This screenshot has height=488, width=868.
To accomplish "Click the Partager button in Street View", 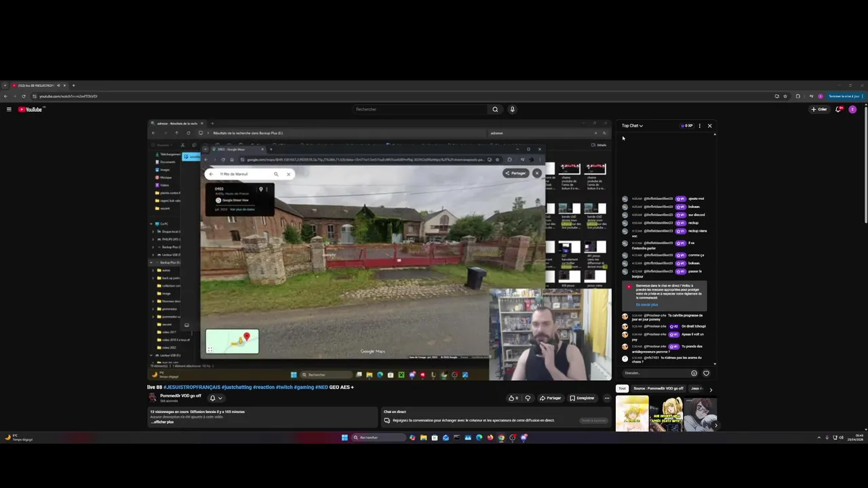I will coord(516,173).
